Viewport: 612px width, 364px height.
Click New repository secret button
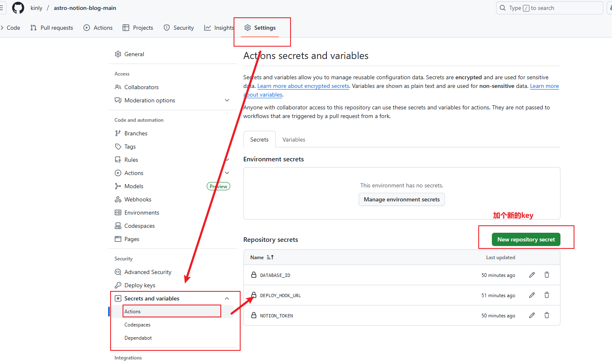(x=526, y=239)
